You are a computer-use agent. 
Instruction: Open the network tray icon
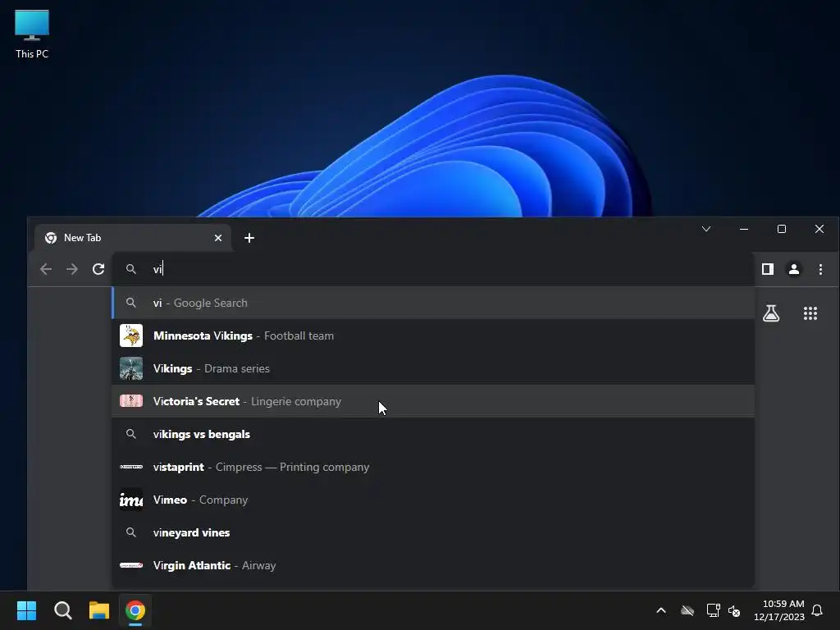click(713, 610)
